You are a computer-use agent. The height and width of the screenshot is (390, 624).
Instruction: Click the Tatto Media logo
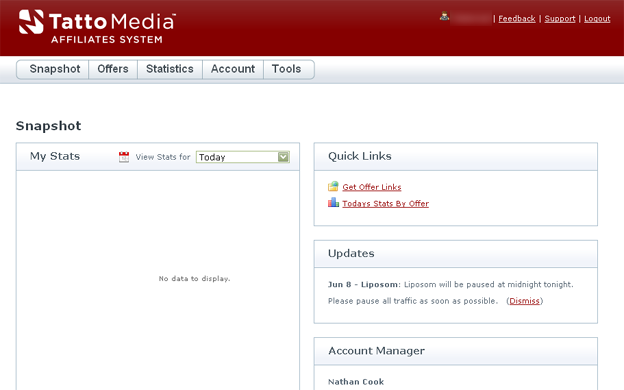point(97,27)
